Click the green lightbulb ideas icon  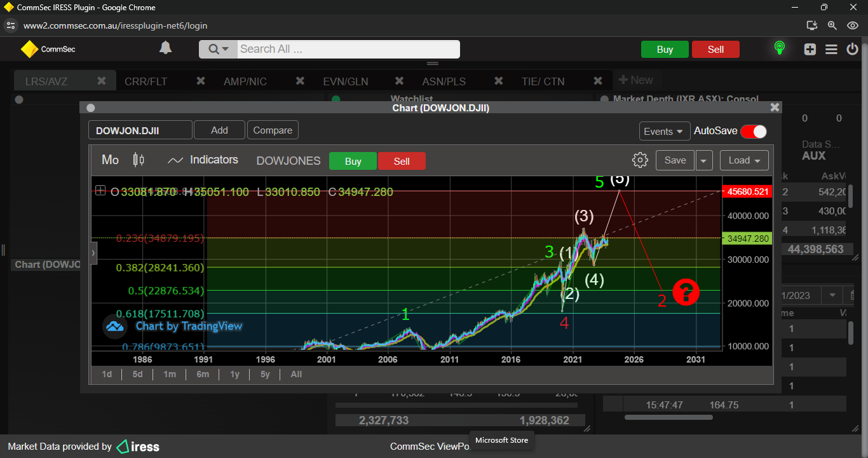point(779,48)
